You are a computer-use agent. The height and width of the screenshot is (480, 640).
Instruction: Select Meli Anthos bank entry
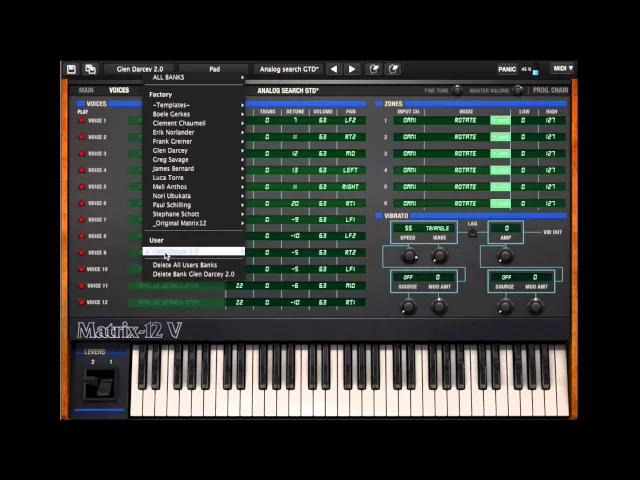coord(194,187)
